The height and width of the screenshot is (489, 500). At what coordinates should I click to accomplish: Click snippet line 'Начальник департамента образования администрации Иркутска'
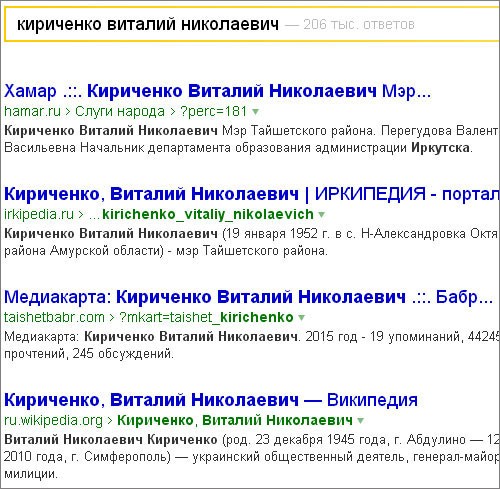point(276,148)
